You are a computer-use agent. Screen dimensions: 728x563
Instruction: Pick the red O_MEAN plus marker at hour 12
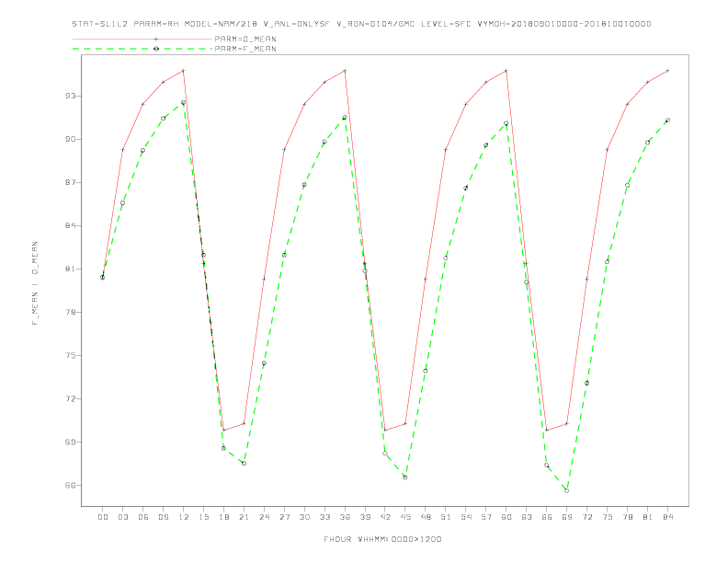coord(184,71)
